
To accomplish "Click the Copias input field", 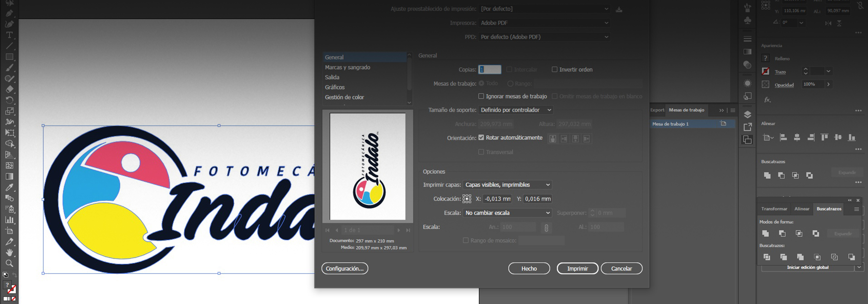I will (489, 69).
